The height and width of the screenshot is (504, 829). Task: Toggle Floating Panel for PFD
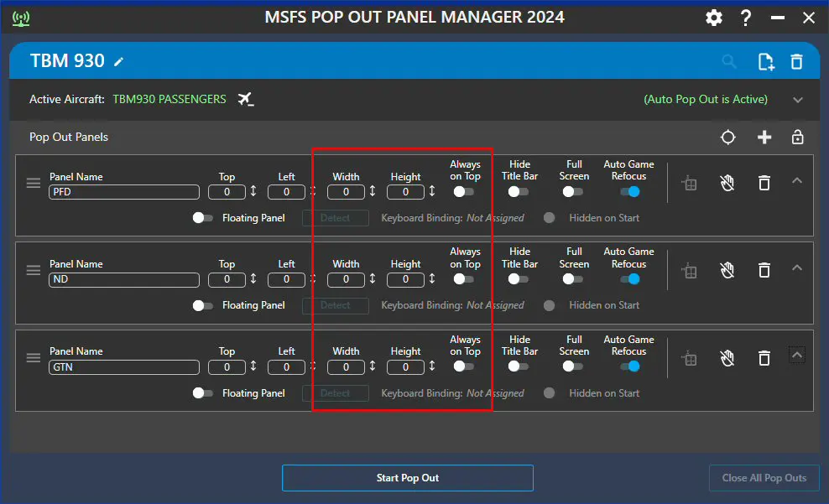(x=202, y=218)
